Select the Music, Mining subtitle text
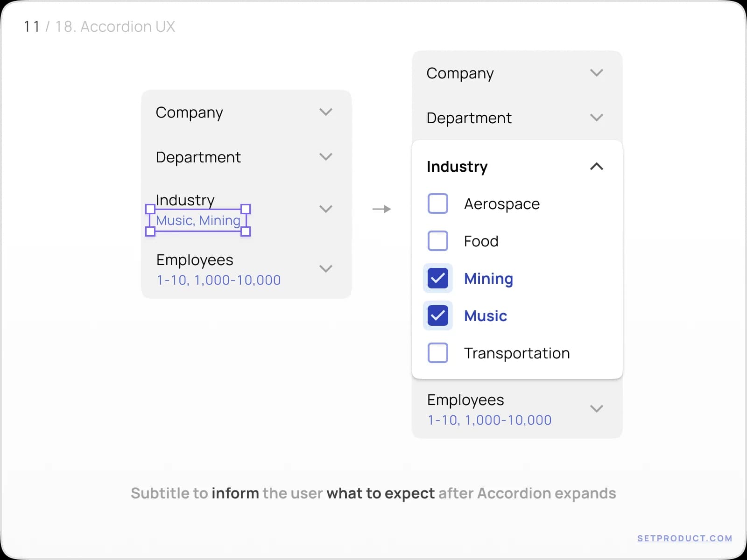Screen dimensions: 747x560 coord(198,220)
